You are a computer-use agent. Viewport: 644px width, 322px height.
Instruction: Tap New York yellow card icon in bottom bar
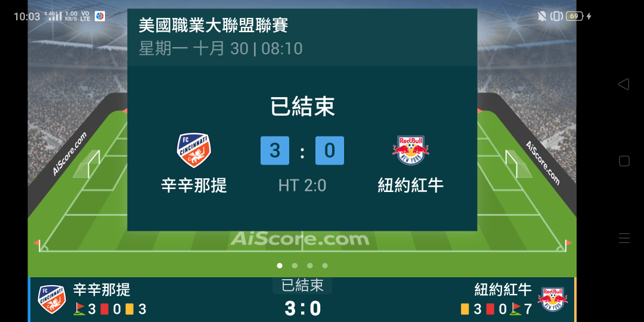coord(465,309)
